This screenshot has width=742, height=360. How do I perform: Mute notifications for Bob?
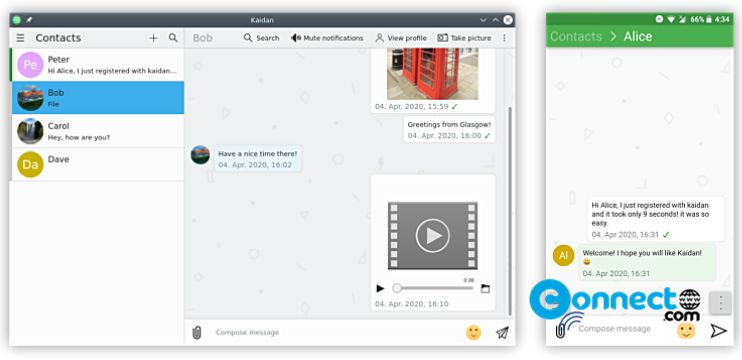tap(327, 38)
